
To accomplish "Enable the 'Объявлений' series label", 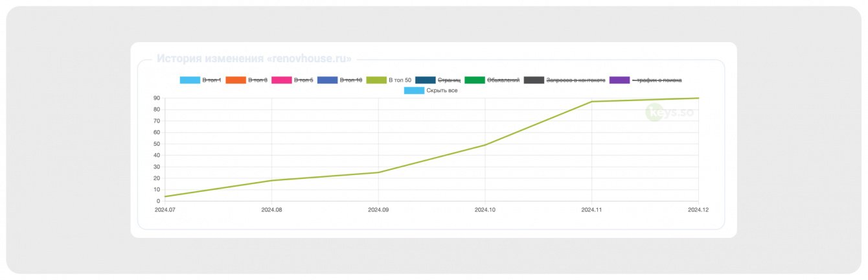I will (x=503, y=80).
